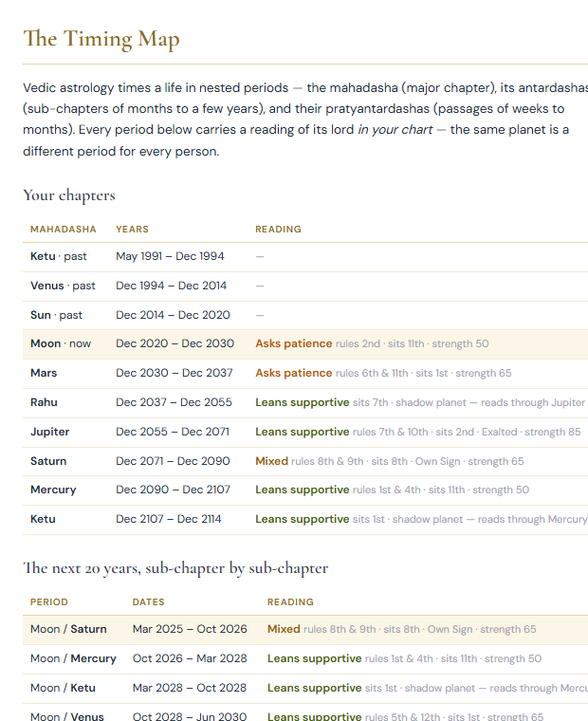This screenshot has height=721, width=588.
Task: Select 'Moon / Mercury' period cell
Action: point(73,658)
